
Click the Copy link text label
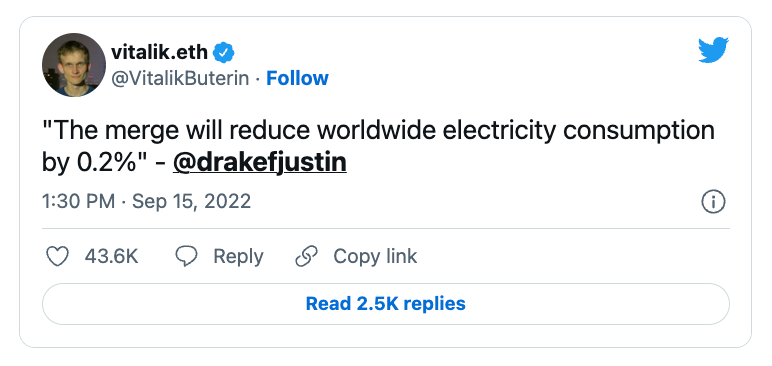(x=375, y=257)
